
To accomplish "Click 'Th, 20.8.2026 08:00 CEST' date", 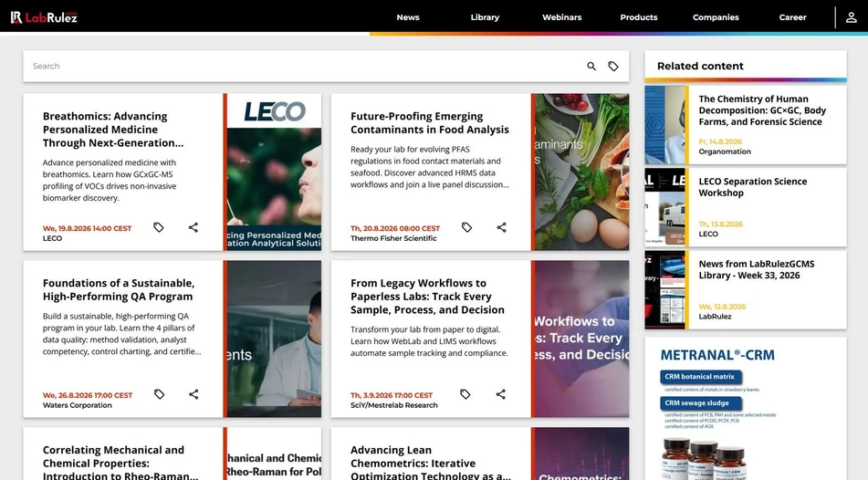I will (395, 228).
